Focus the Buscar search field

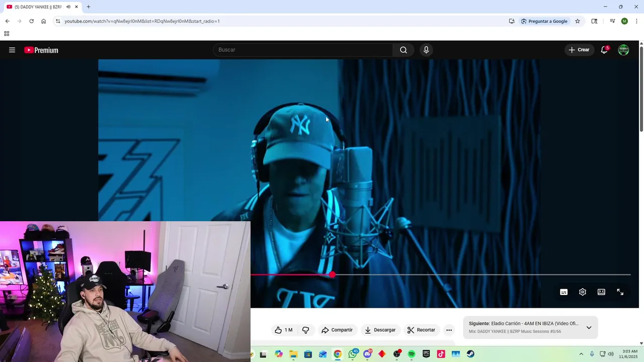[x=303, y=50]
